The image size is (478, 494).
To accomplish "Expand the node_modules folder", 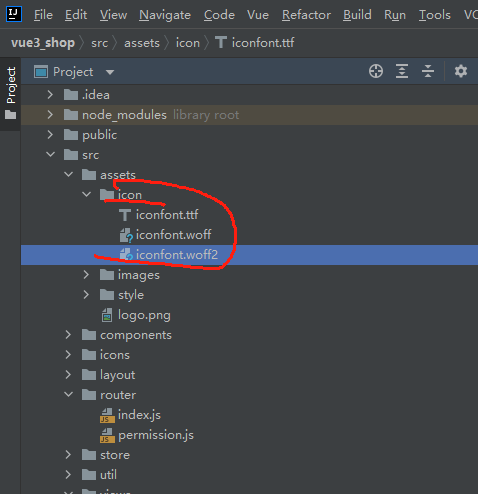I will 50,115.
